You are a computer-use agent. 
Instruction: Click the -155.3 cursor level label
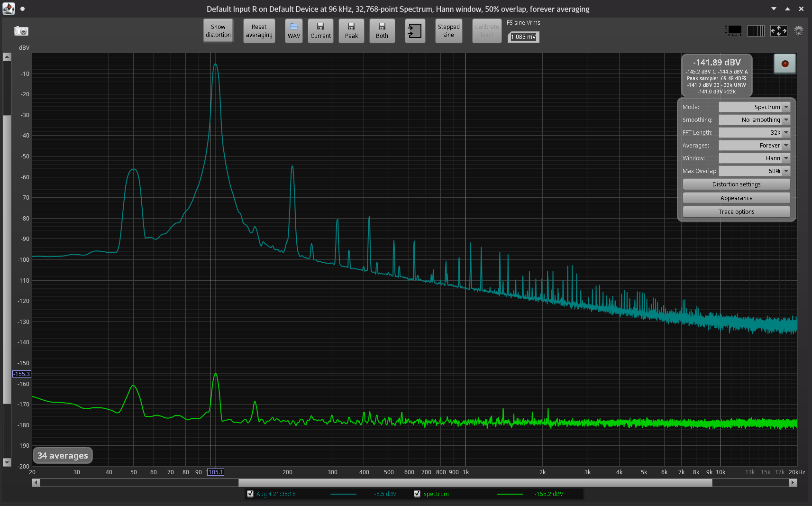pyautogui.click(x=21, y=374)
